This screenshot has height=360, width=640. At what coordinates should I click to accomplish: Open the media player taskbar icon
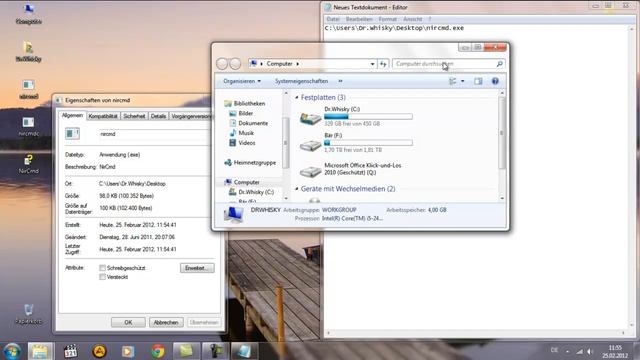tap(128, 351)
